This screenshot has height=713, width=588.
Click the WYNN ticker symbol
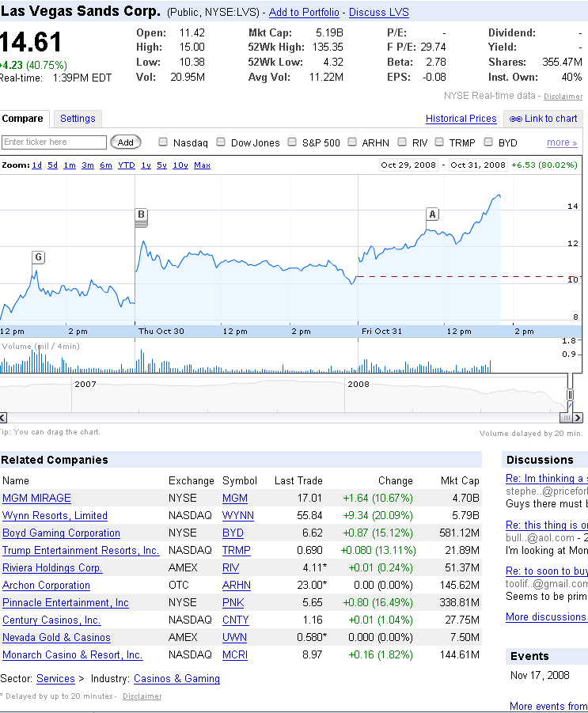click(238, 516)
